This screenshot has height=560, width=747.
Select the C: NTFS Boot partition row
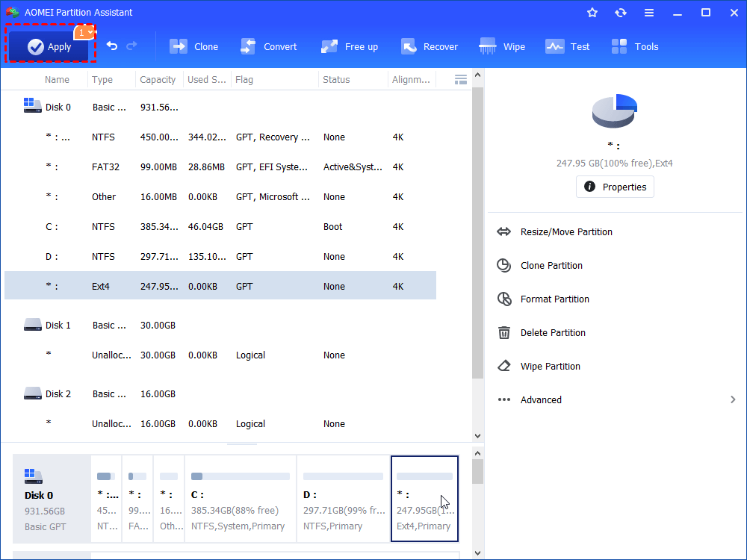[220, 227]
